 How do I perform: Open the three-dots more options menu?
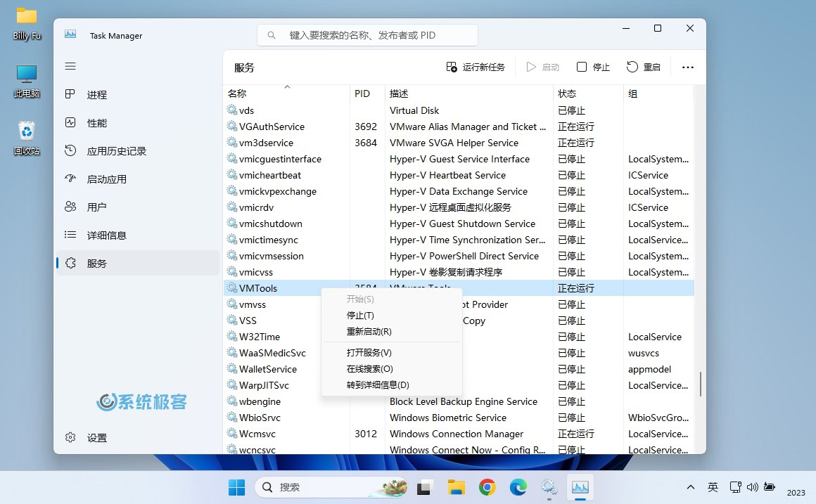tap(688, 67)
